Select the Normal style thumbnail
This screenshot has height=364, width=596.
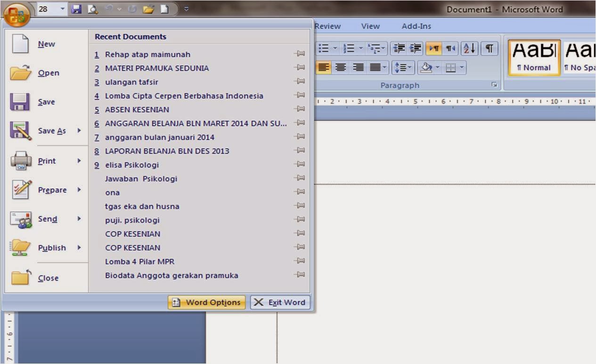pyautogui.click(x=534, y=57)
